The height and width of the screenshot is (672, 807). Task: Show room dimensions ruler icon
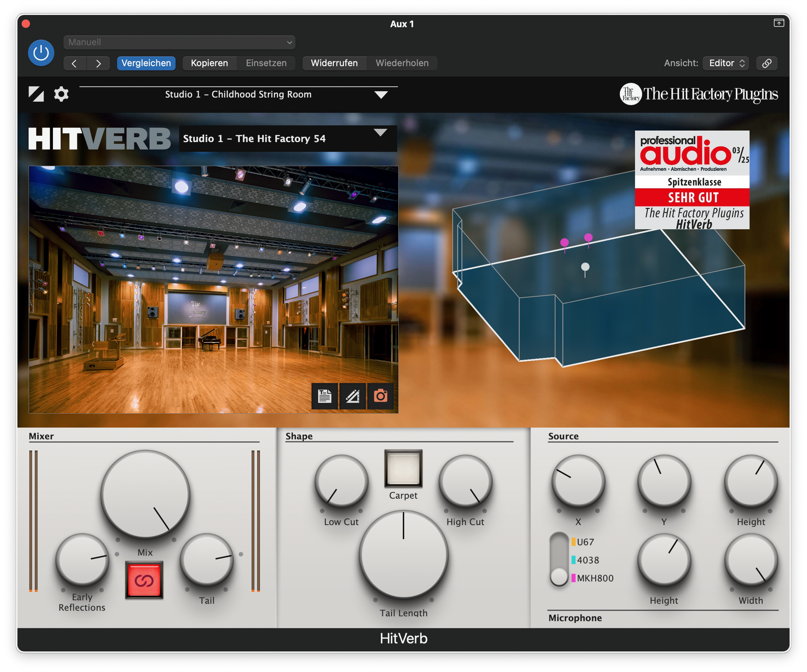352,396
